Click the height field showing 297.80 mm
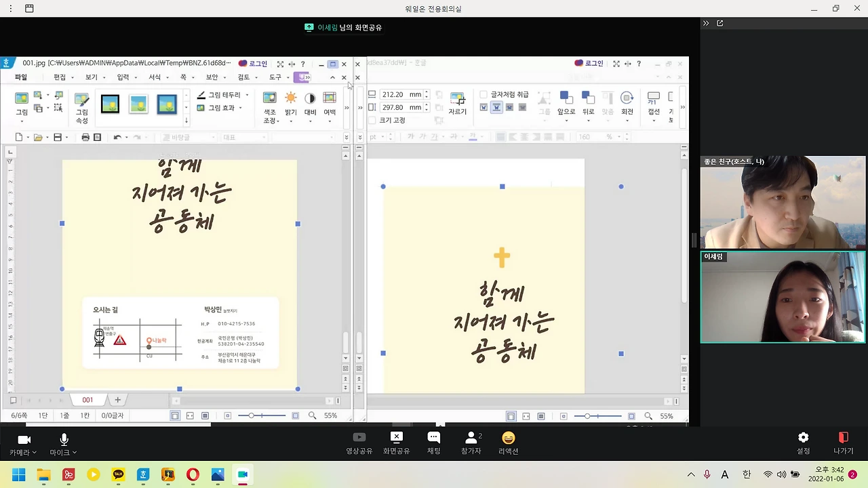 [401, 107]
